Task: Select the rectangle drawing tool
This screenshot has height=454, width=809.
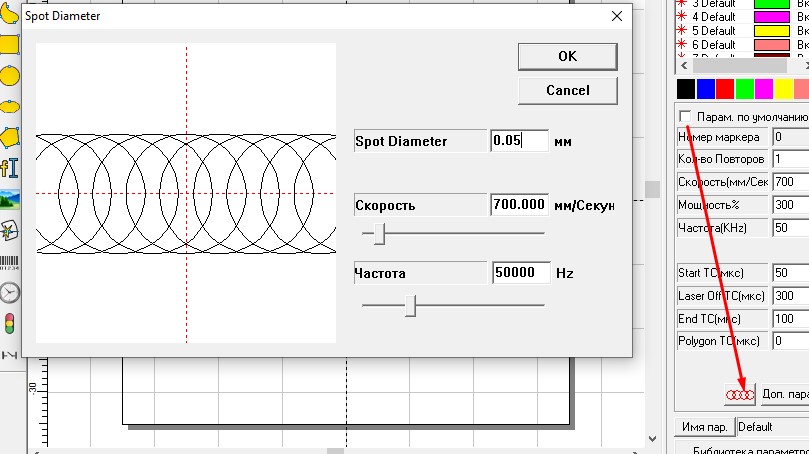Action: tap(9, 43)
